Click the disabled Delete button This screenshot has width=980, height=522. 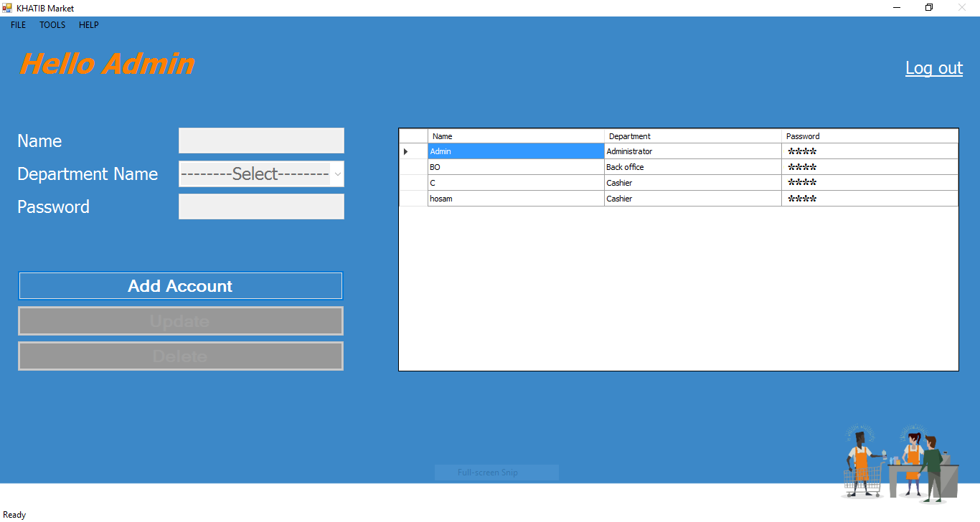tap(180, 356)
